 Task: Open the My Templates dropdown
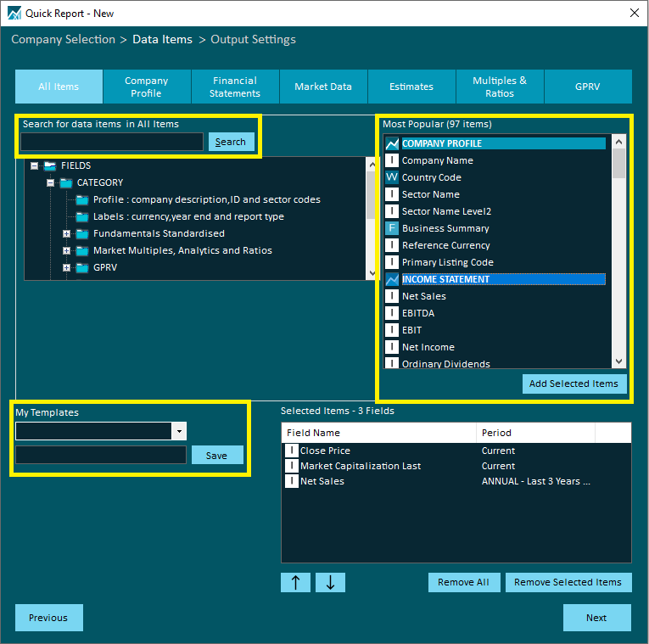178,431
